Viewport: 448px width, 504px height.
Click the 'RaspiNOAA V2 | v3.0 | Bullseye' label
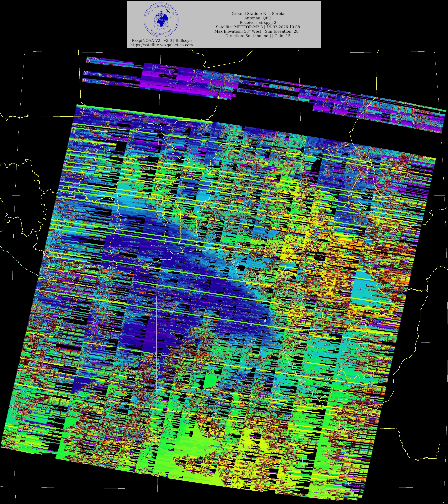point(162,40)
